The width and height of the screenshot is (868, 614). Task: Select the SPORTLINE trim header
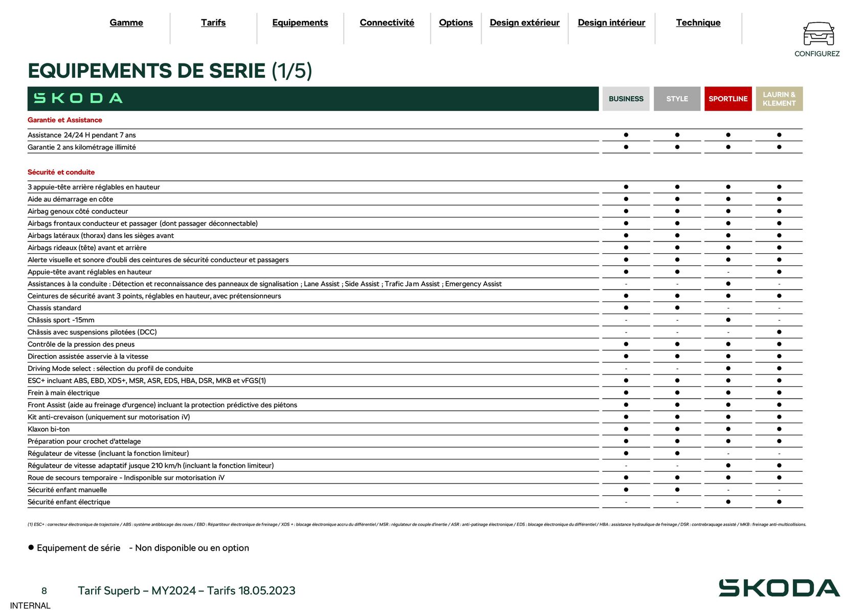click(728, 99)
